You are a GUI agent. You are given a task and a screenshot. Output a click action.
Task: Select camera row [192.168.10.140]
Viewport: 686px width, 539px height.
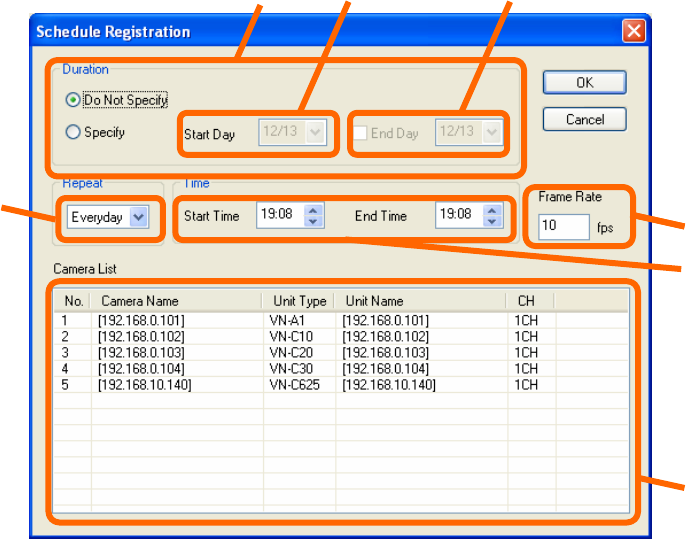click(341, 385)
